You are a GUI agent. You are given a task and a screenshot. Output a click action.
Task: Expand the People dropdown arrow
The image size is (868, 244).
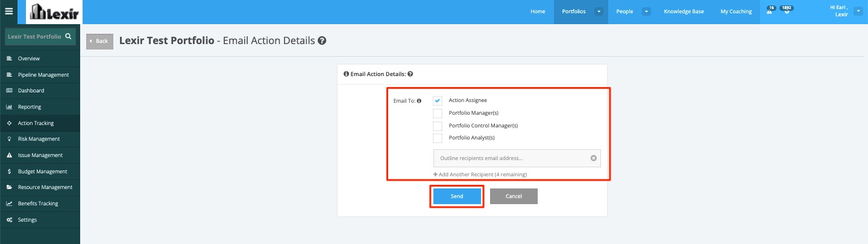[x=646, y=11]
